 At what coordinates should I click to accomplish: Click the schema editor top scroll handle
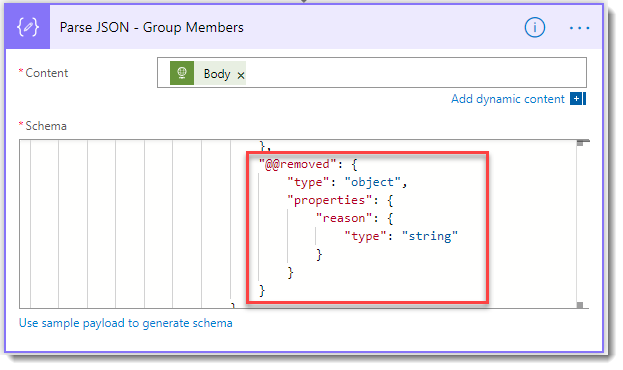[580, 143]
